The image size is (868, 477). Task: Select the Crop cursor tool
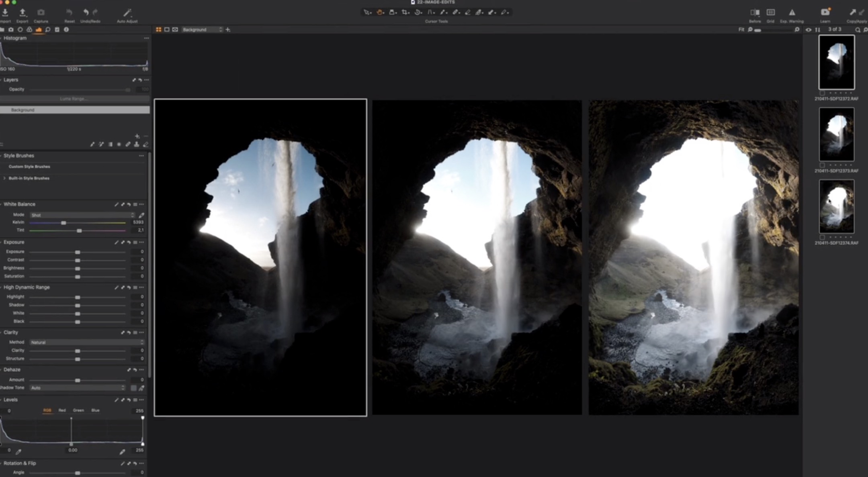pyautogui.click(x=405, y=12)
